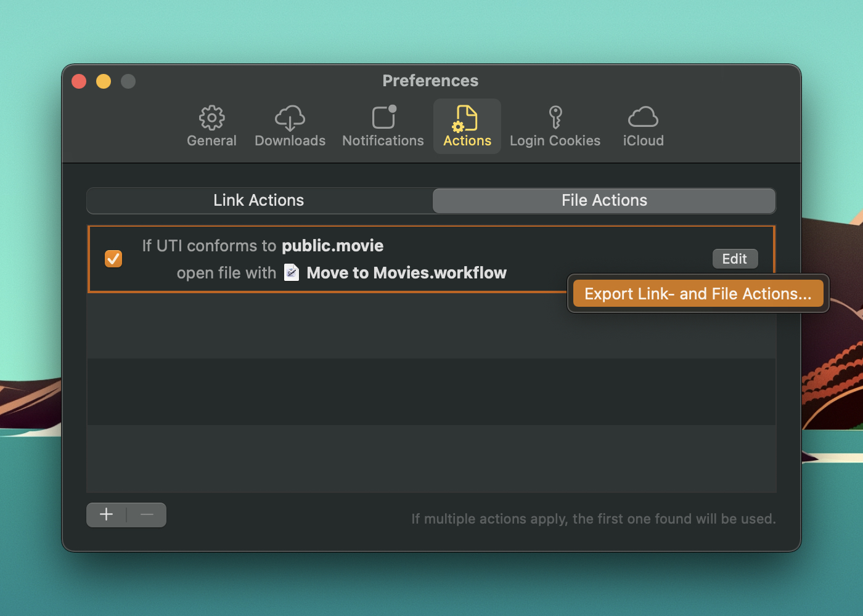Open the Login Cookies preferences pane

[555, 126]
